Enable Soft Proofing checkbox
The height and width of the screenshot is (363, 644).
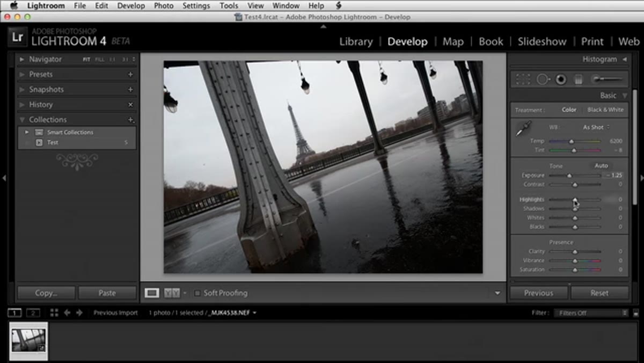197,293
